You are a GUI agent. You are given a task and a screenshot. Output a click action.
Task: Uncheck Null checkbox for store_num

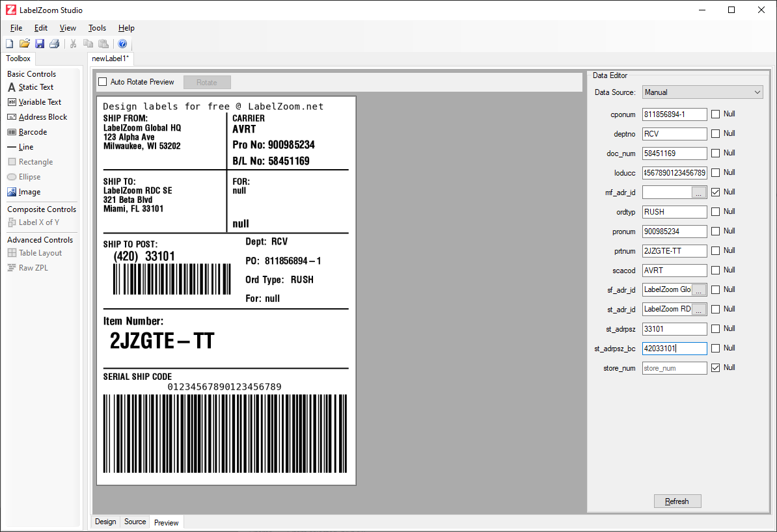pos(715,367)
